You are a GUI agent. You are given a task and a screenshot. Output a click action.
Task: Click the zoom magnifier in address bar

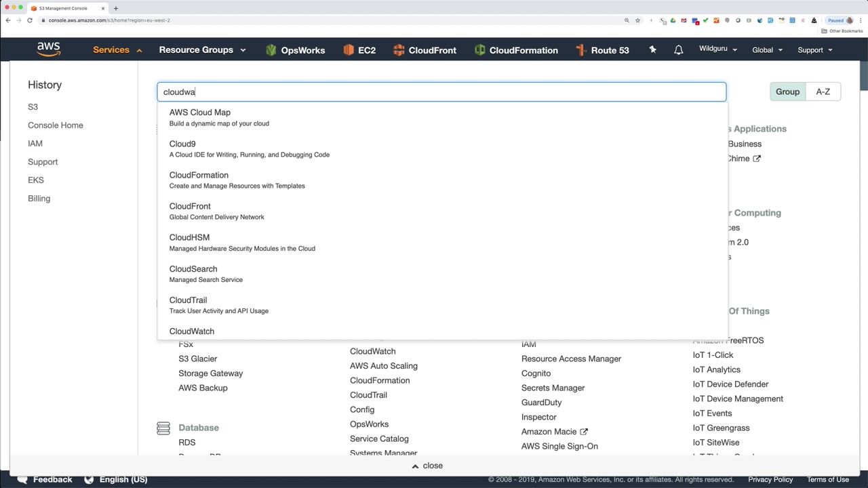pos(627,20)
